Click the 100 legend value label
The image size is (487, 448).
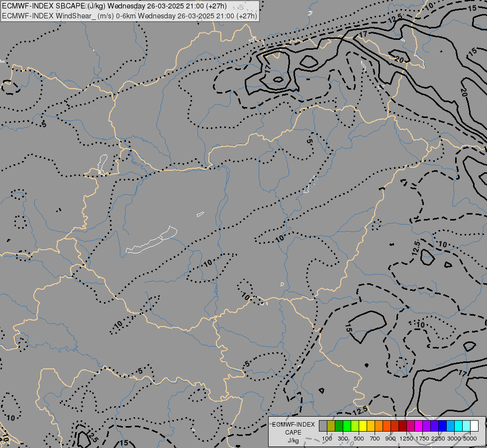coord(327,439)
